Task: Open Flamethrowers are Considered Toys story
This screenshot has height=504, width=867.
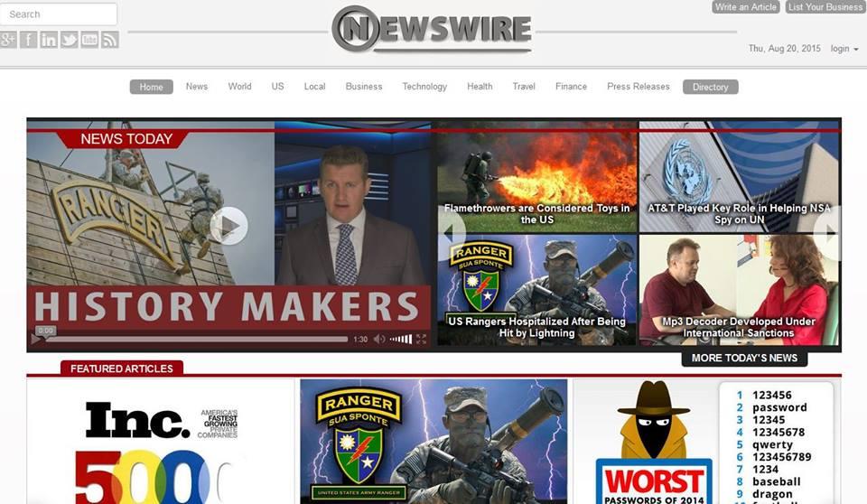Action: click(x=536, y=177)
